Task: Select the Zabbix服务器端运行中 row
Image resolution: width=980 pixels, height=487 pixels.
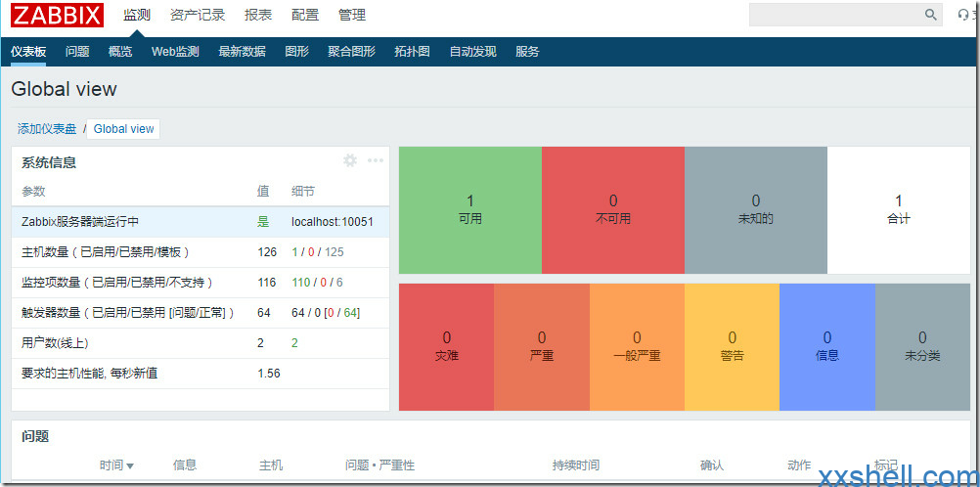Action: click(x=200, y=222)
